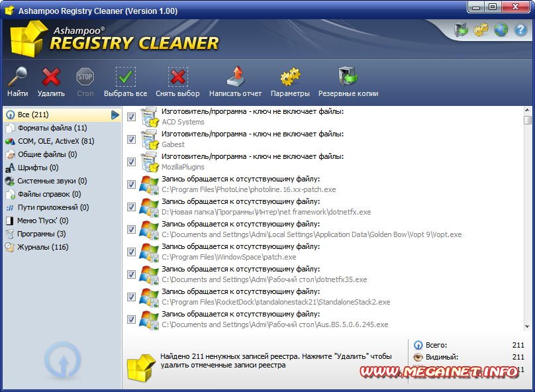Uncheck the ACD Systems entry checkbox
Viewport: 535px width, 392px height.
[131, 117]
